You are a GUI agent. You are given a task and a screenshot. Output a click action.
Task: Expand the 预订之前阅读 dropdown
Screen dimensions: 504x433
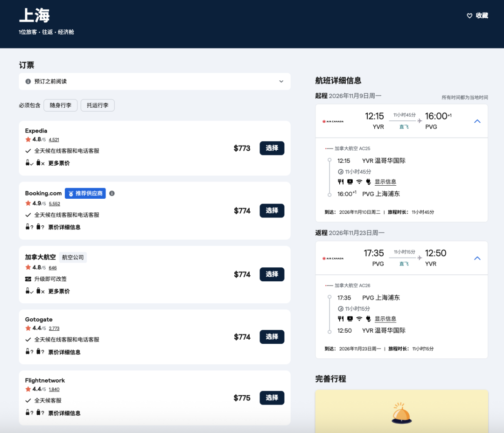click(281, 82)
